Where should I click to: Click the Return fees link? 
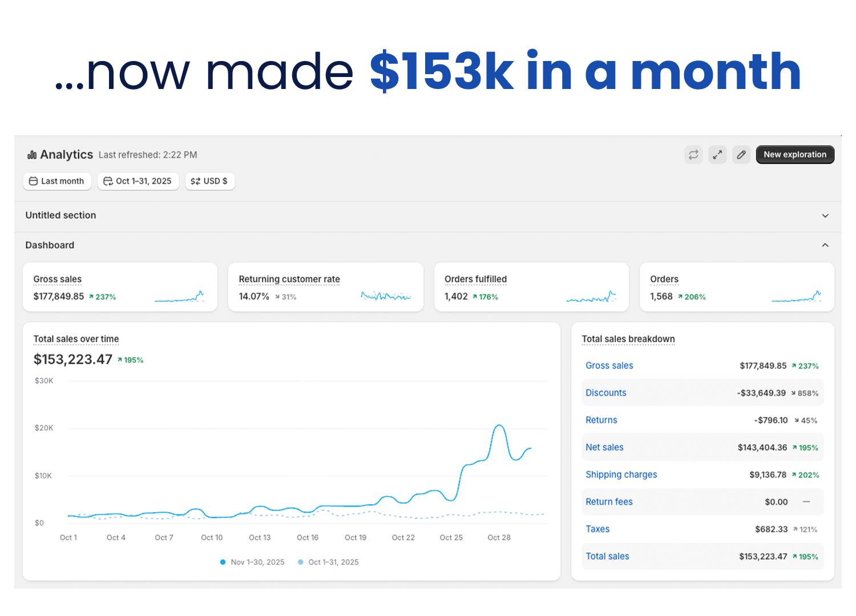609,502
